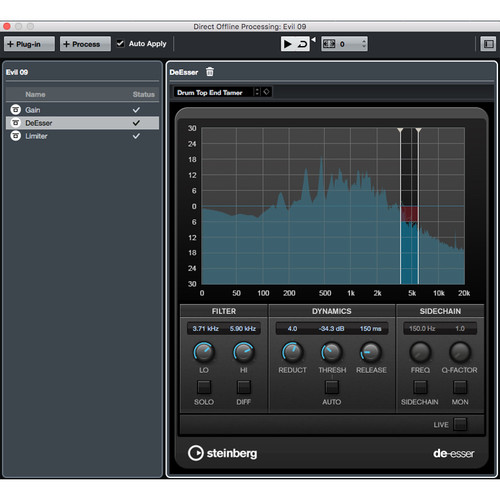Toggle the Auto Apply checkbox
This screenshot has width=500, height=500.
tap(120, 44)
